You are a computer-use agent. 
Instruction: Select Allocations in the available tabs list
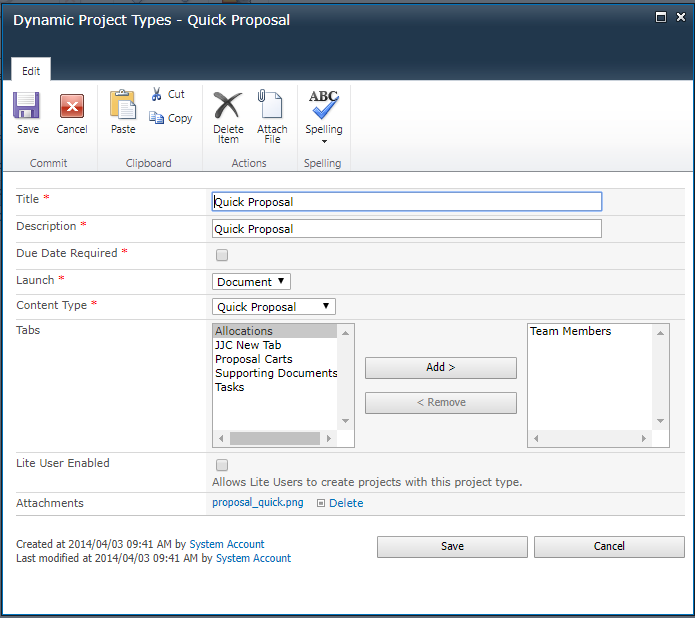[x=275, y=331]
